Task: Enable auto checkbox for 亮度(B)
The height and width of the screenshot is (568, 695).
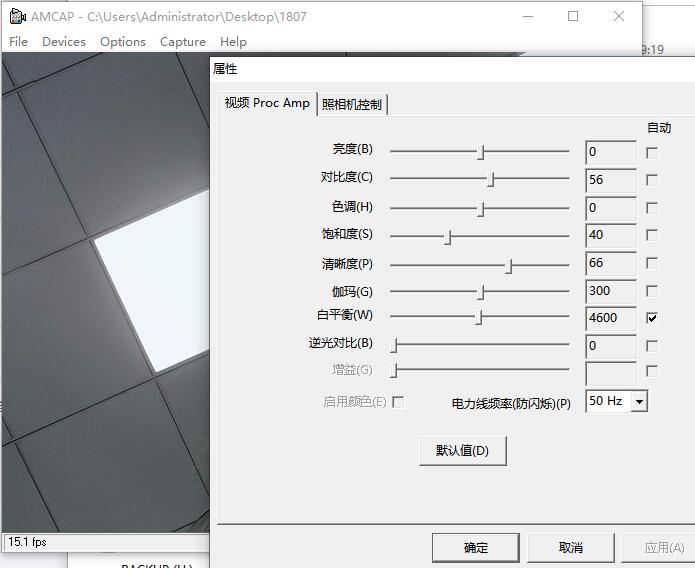Action: click(652, 153)
